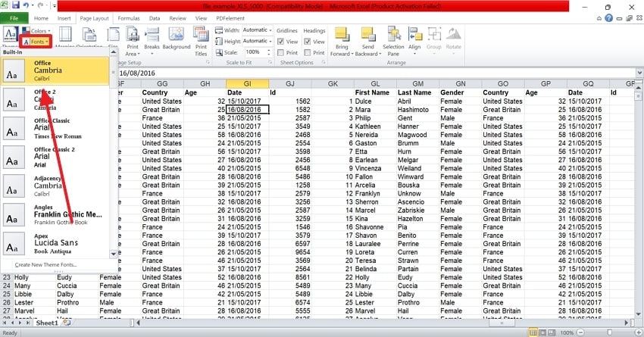Screen dimensions: 644x337
Task: Open the Orientation options
Action: click(89, 36)
